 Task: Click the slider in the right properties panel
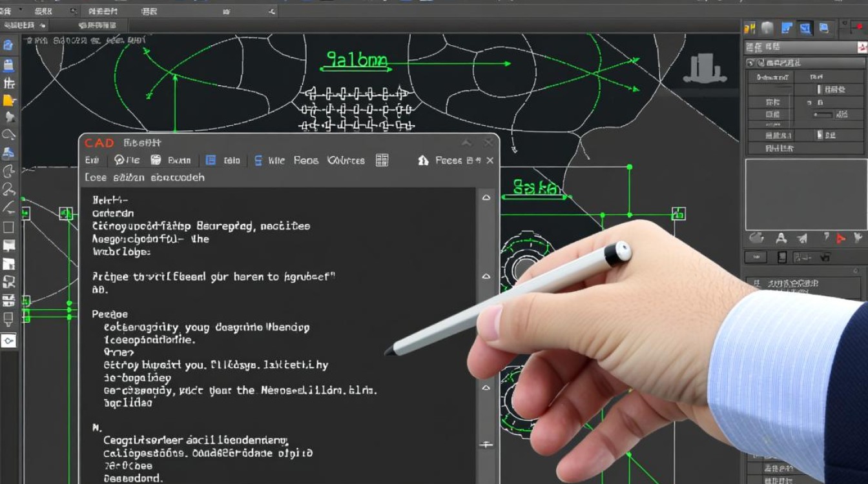click(x=822, y=114)
